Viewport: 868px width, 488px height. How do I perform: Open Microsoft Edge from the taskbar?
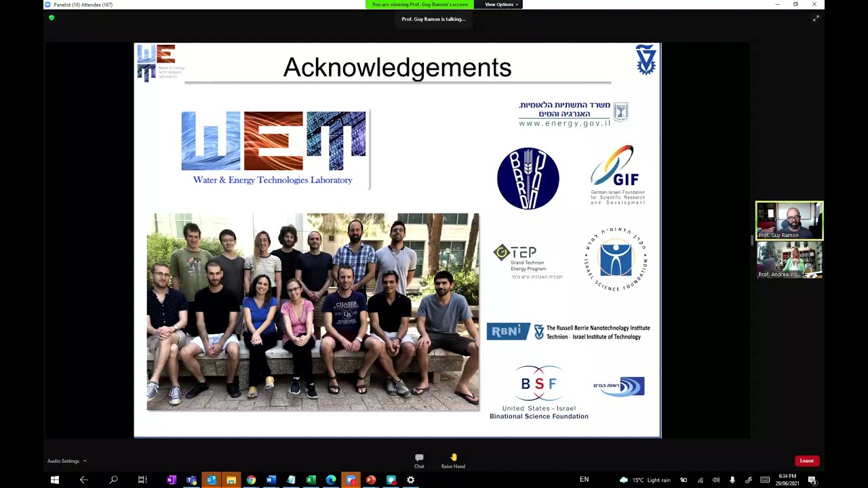331,480
